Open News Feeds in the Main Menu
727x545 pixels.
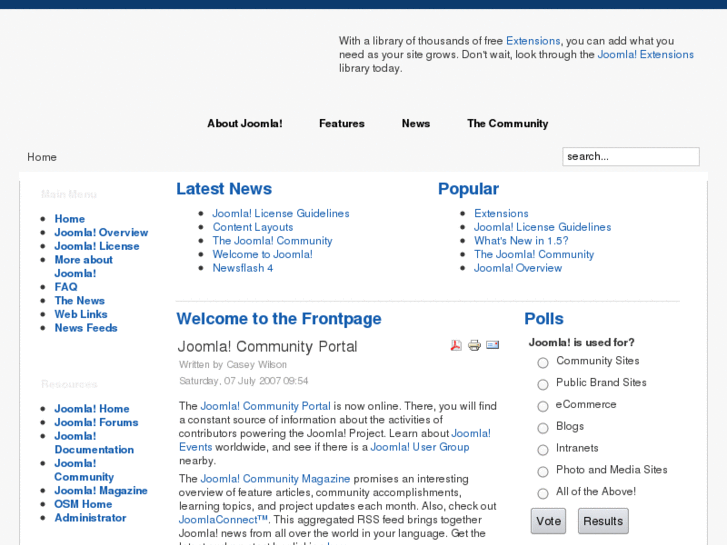[86, 327]
